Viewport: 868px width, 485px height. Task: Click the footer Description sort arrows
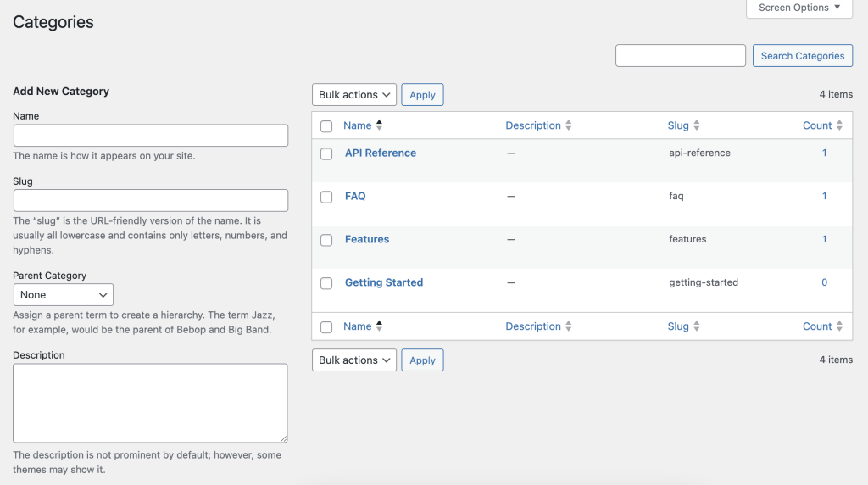tap(569, 326)
